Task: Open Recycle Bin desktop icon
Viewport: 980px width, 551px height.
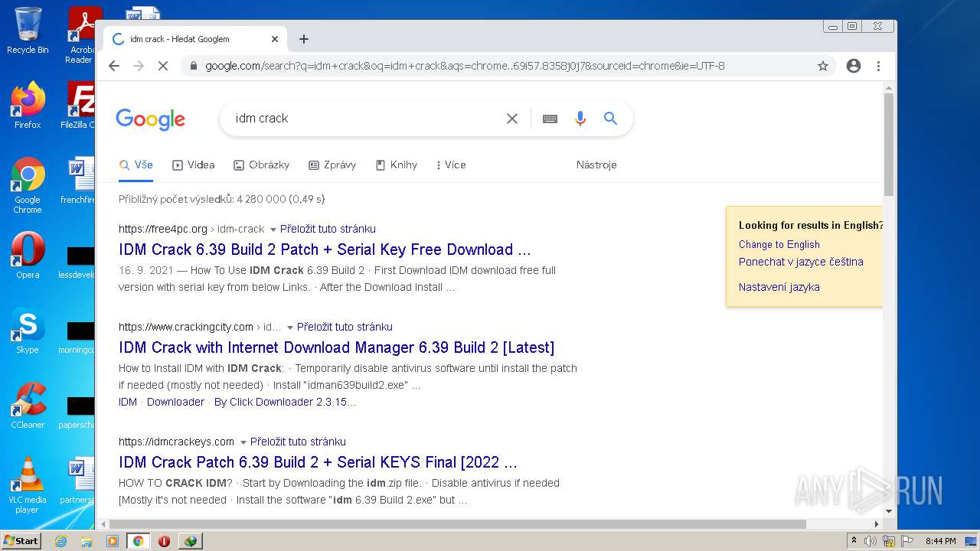Action: pos(28,31)
